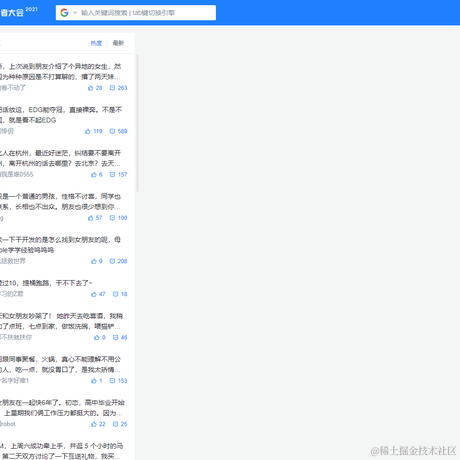This screenshot has width=460, height=460.
Task: Click the Google search engine icon
Action: click(64, 13)
